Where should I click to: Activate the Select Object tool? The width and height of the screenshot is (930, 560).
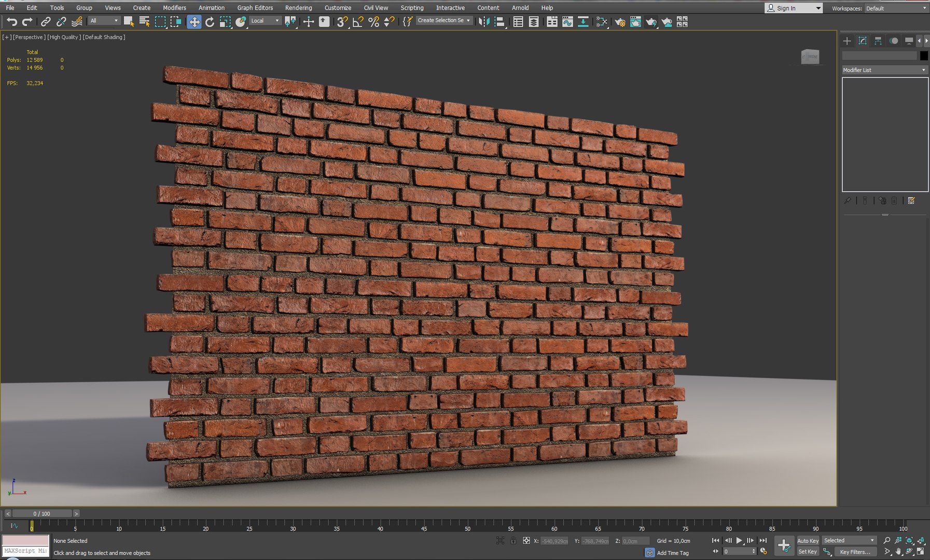[129, 21]
